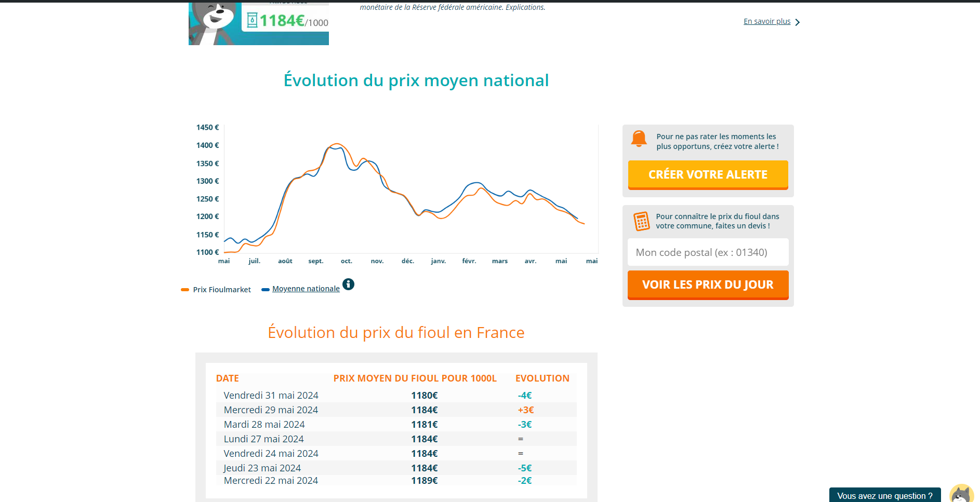
Task: Click the chevron arrow after En savoir plus
Action: click(x=798, y=22)
